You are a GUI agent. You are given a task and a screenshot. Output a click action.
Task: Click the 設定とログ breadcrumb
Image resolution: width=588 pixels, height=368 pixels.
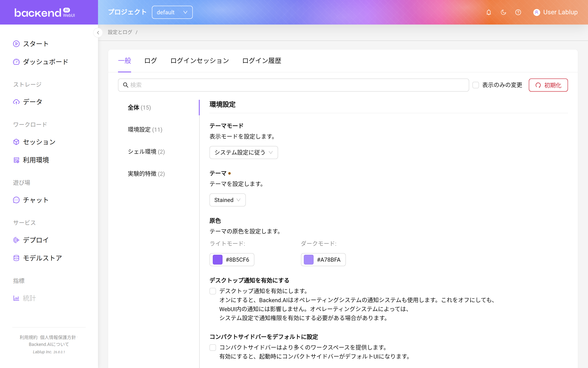click(x=120, y=32)
